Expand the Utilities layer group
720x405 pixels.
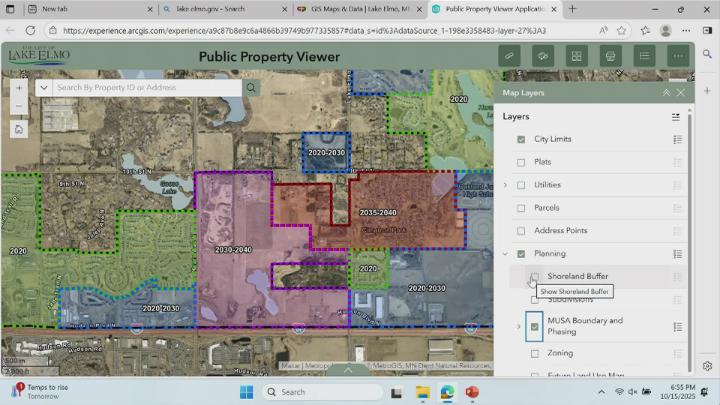(505, 185)
